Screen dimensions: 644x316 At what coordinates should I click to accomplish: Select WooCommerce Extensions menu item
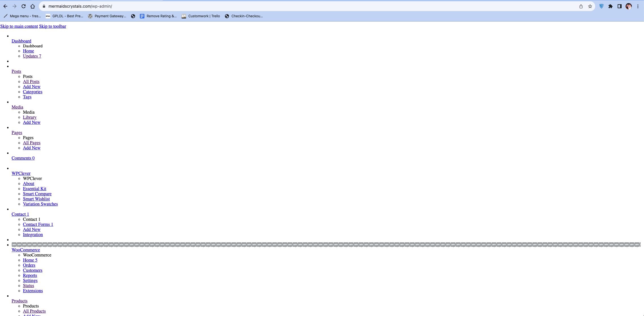(33, 290)
